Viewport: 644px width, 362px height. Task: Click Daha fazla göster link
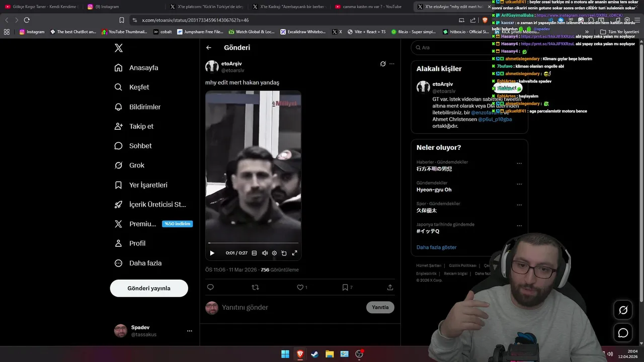coord(437,247)
